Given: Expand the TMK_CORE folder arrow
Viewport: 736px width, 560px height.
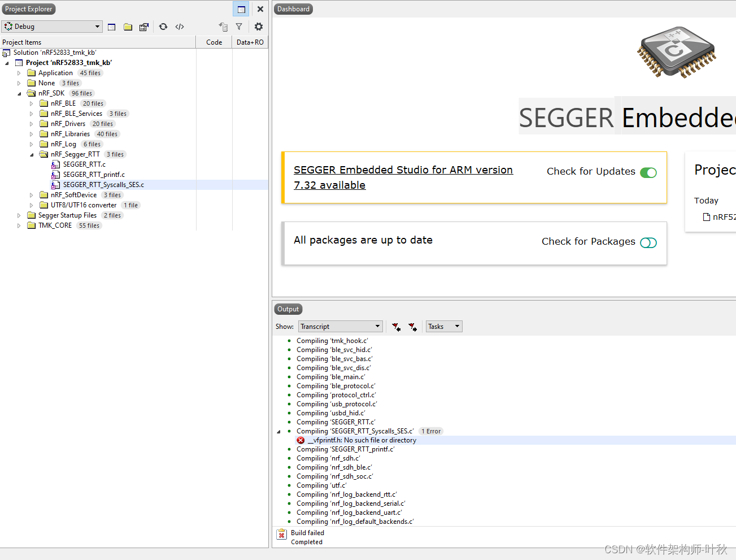Looking at the screenshot, I should 19,225.
